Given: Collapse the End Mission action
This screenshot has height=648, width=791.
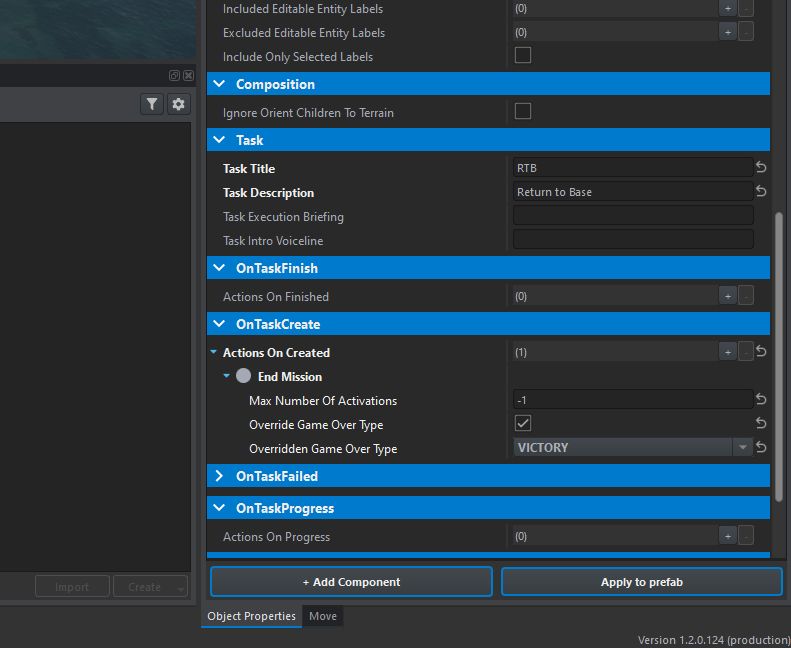Looking at the screenshot, I should pyautogui.click(x=226, y=377).
